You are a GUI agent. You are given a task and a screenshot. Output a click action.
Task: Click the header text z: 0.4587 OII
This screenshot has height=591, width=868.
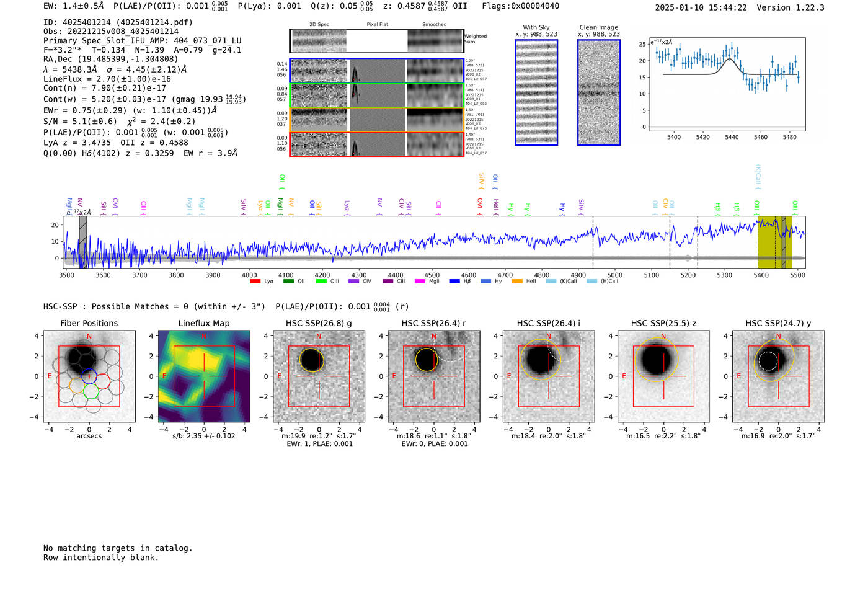click(x=425, y=6)
